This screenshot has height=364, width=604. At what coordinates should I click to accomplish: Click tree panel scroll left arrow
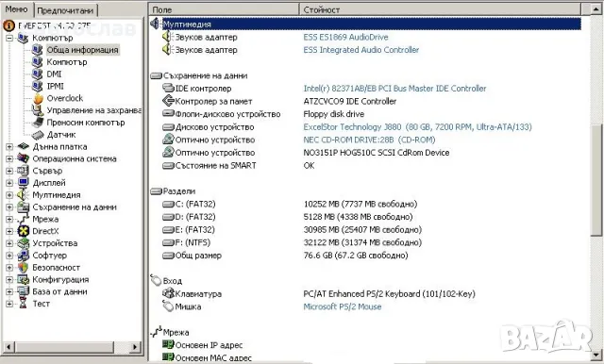coord(9,347)
